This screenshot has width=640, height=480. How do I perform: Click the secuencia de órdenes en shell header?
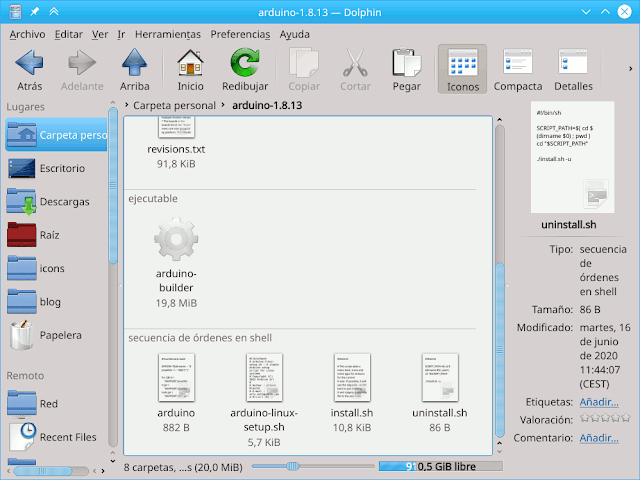200,338
